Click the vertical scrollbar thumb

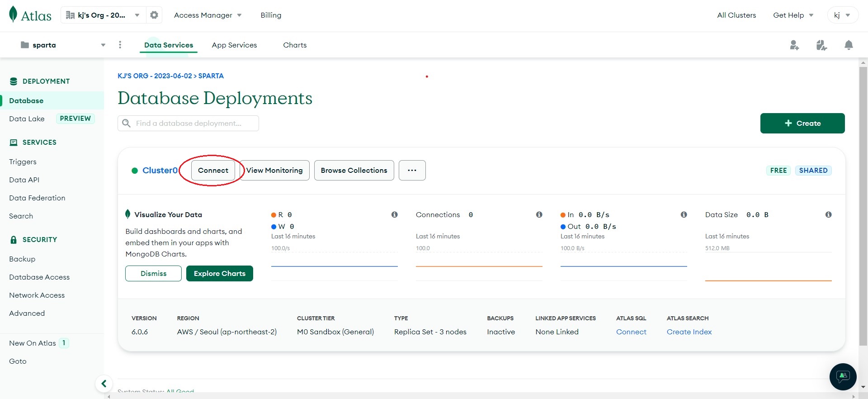point(863,206)
